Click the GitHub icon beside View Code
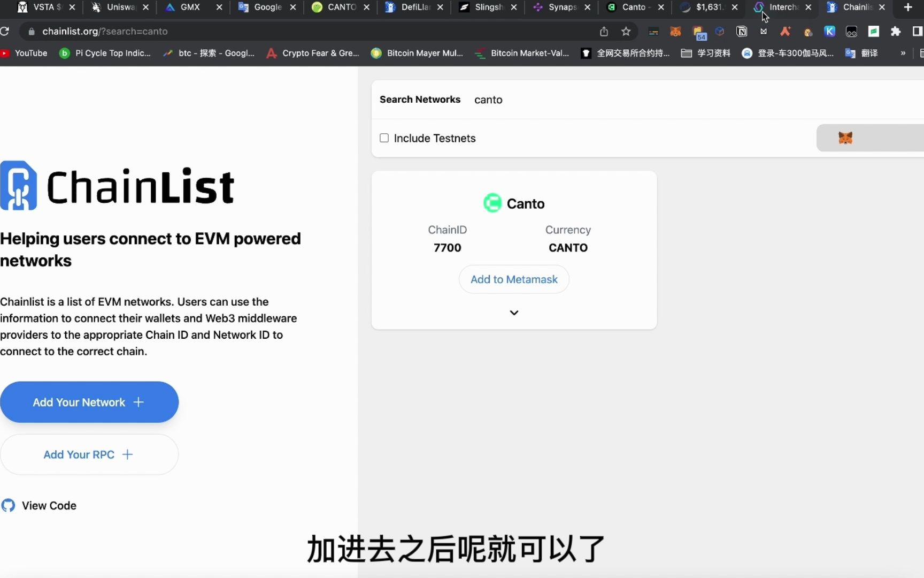Viewport: 924px width, 578px height. click(8, 505)
